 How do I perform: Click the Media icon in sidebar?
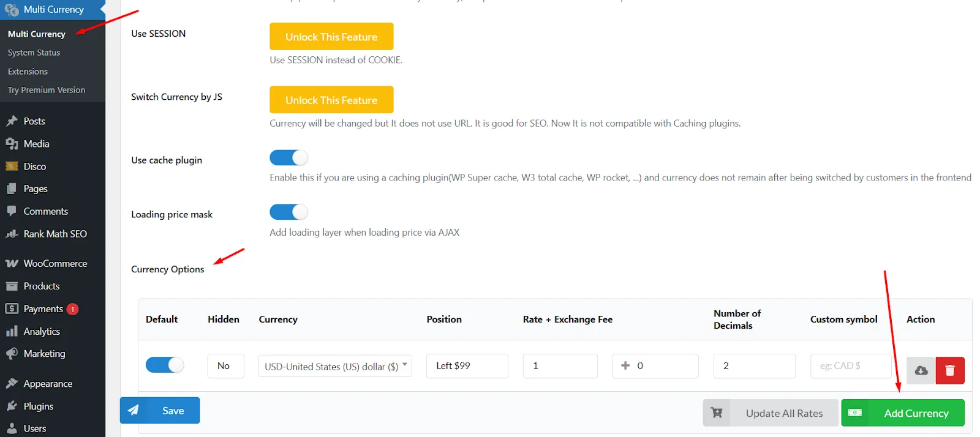coord(12,144)
